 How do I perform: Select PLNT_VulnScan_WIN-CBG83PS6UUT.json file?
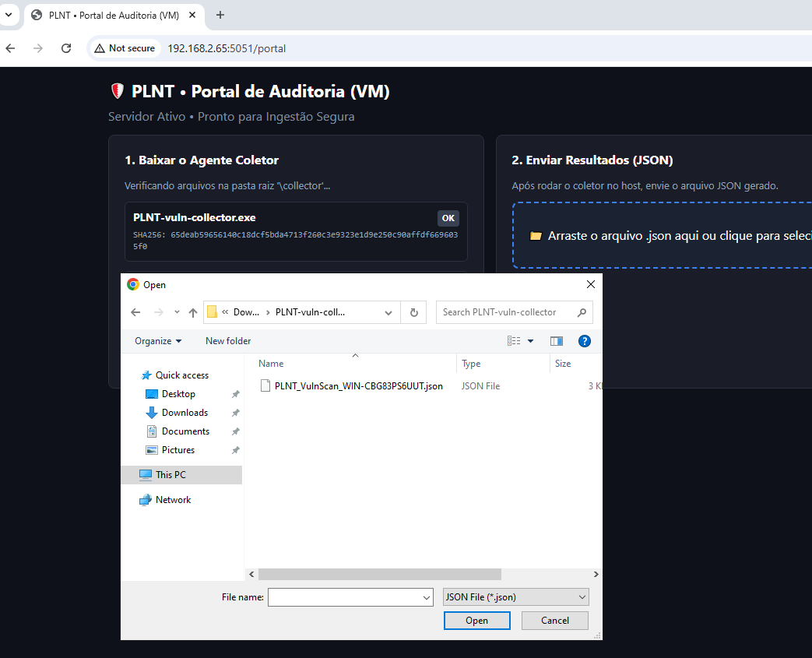[x=358, y=385]
